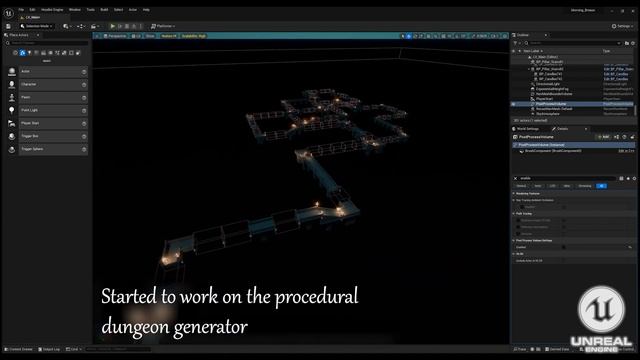
Task: Collapse the Rendering Features section
Action: [514, 193]
